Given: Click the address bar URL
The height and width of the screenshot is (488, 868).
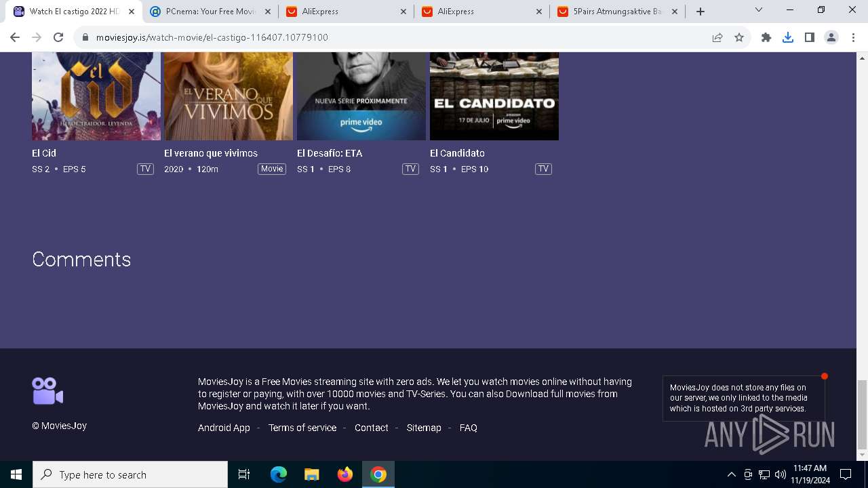Looking at the screenshot, I should coord(212,37).
